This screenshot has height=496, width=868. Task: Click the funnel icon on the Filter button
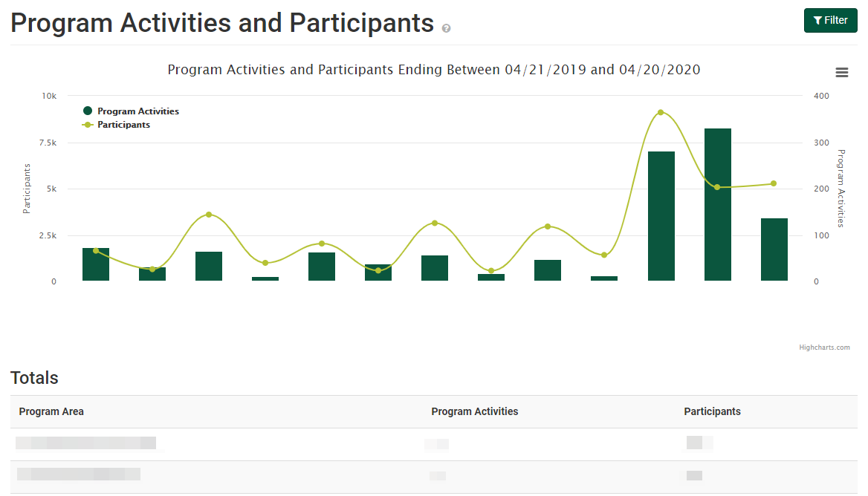point(817,20)
